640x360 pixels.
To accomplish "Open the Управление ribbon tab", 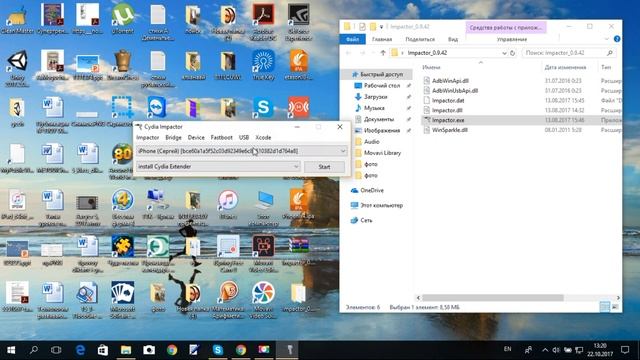I will tap(512, 39).
